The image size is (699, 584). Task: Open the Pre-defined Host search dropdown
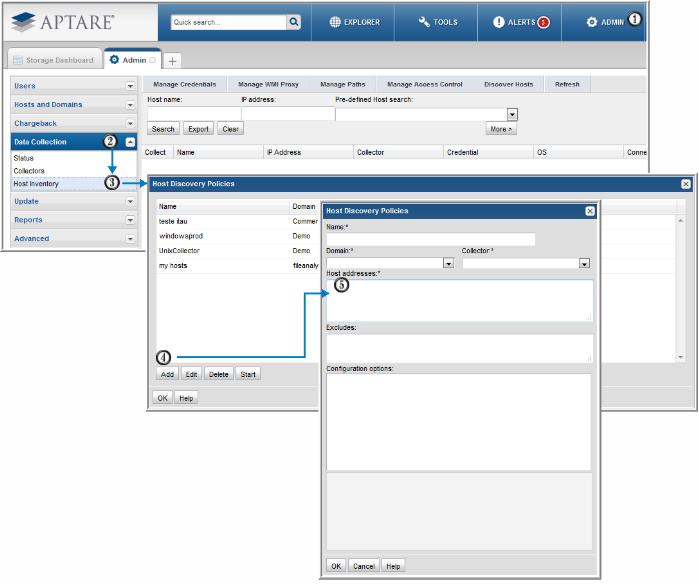[x=512, y=115]
